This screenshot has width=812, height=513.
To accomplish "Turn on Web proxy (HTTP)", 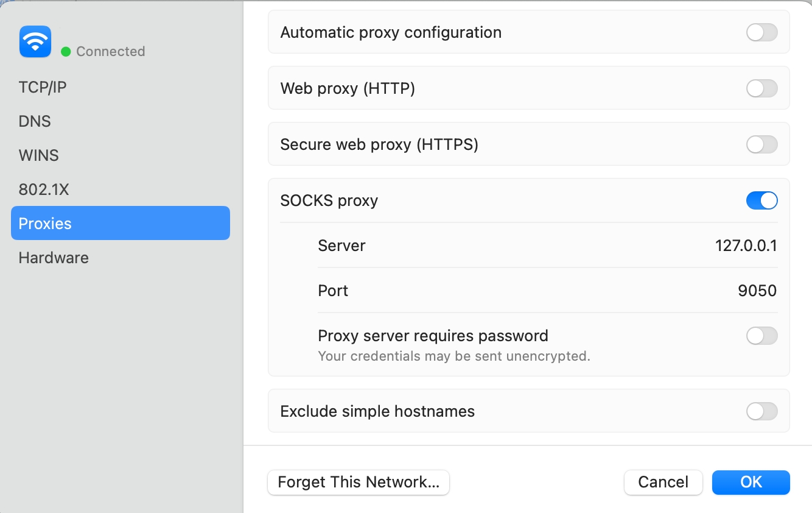I will tap(761, 88).
